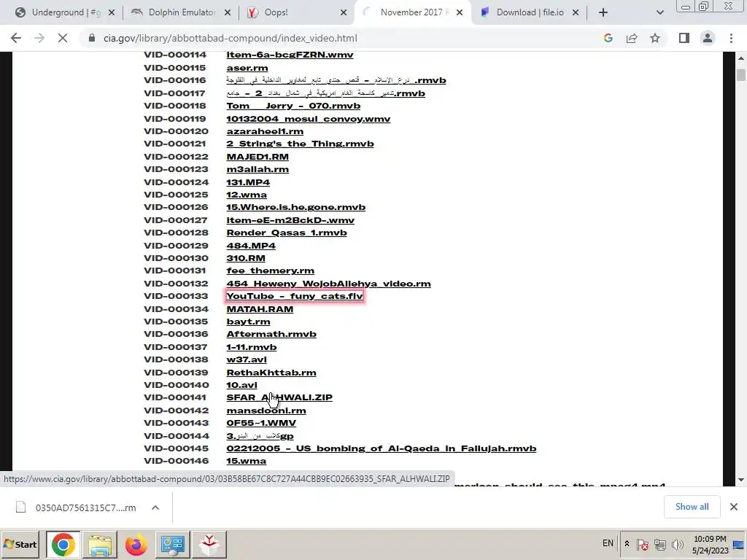Open the item-6a-bcgFZRN.wmv link
Image resolution: width=747 pixels, height=560 pixels.
click(290, 55)
